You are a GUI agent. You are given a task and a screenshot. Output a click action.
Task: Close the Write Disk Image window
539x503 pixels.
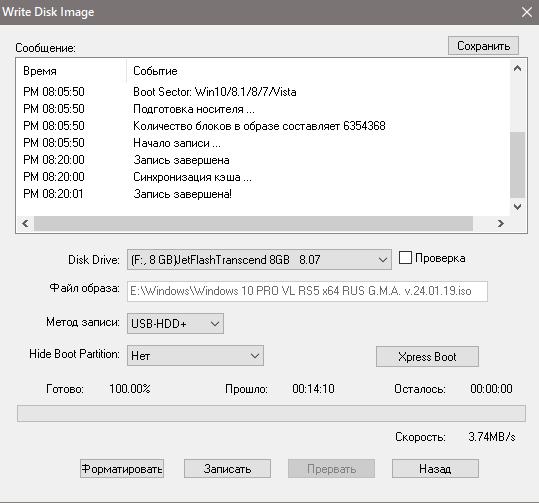[526, 12]
